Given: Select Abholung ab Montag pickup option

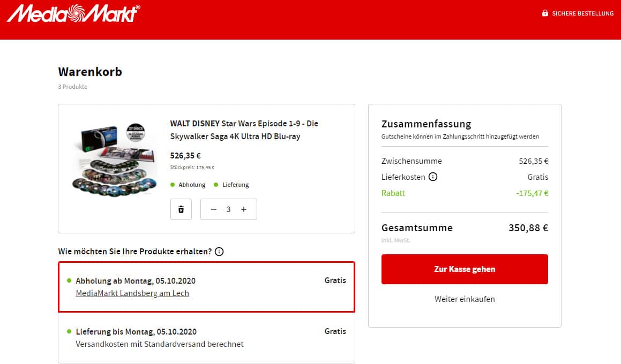Looking at the screenshot, I should [x=206, y=287].
